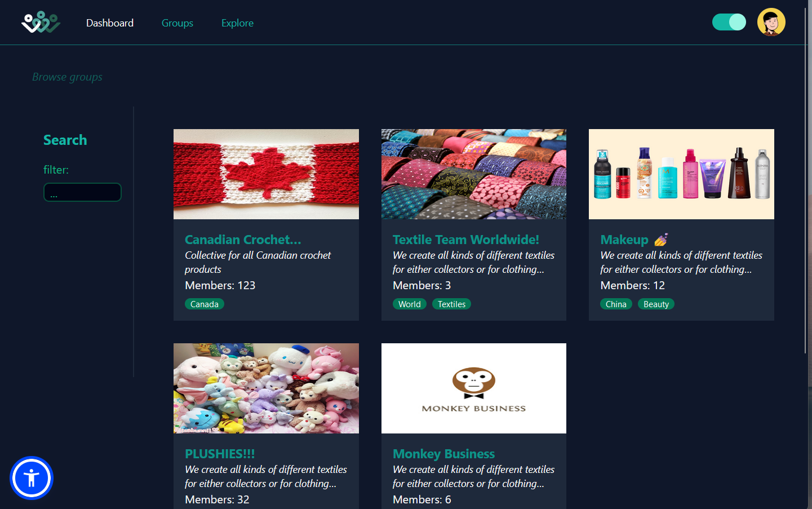The image size is (812, 509).
Task: Open the PLUSHIES!!! group title
Action: pos(220,454)
